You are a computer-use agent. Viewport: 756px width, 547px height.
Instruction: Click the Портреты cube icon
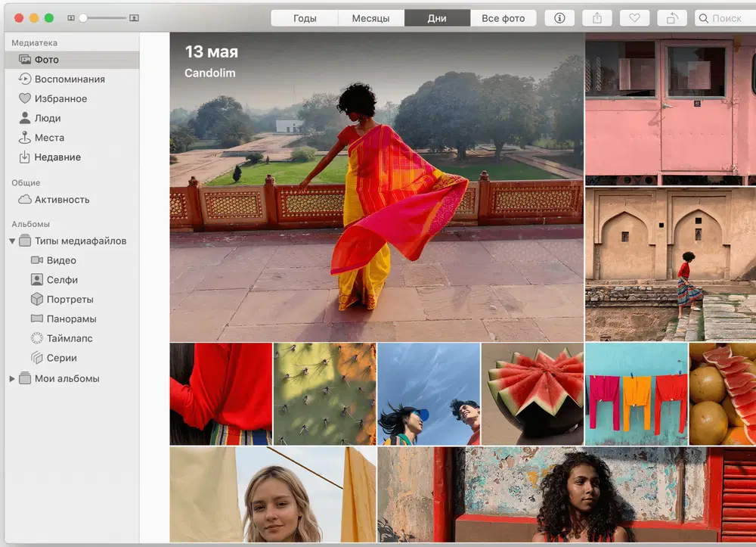(36, 299)
